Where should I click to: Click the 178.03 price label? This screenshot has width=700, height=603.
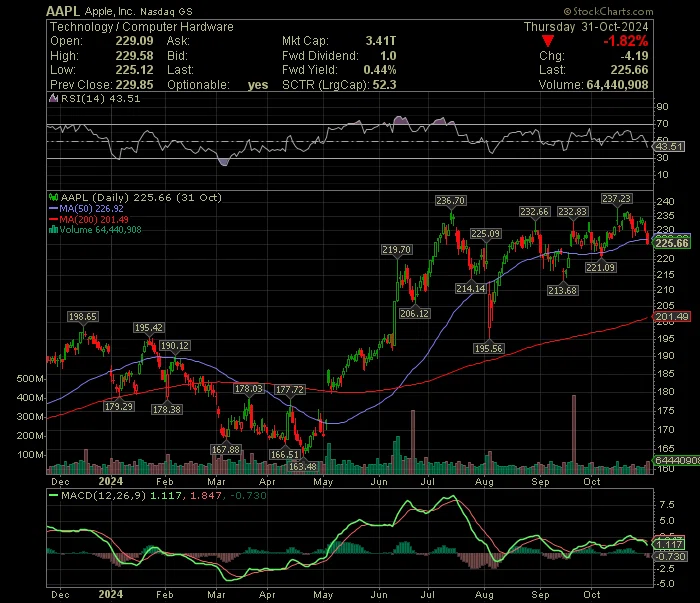tap(249, 388)
